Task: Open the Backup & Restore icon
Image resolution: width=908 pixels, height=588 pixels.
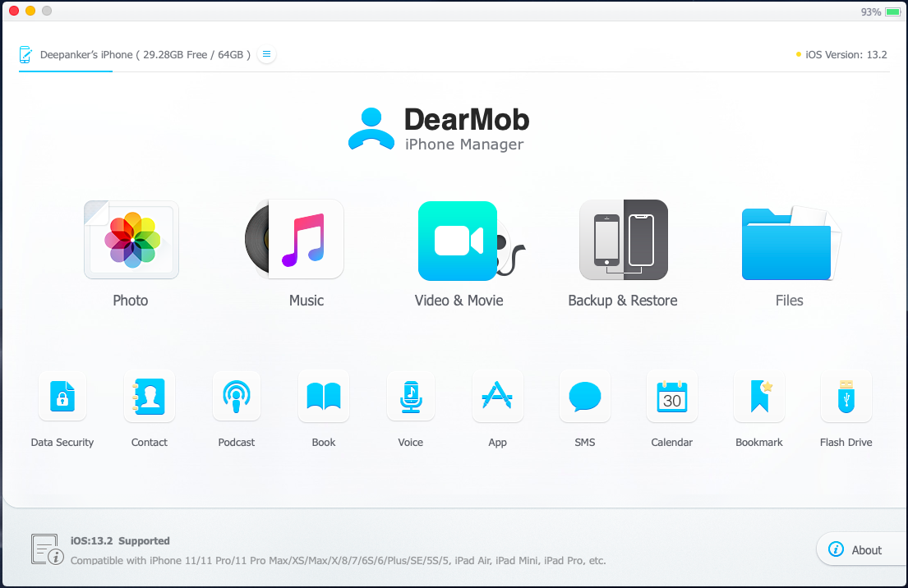Action: point(624,240)
